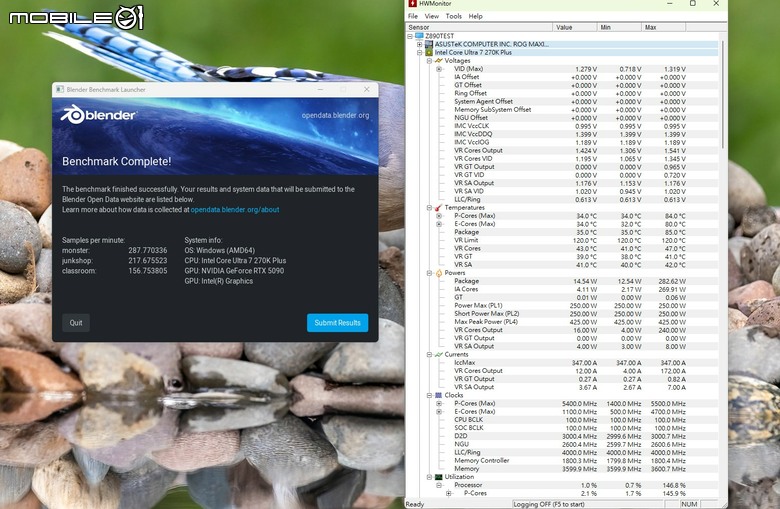Expand the VID (Max) voltage row
This screenshot has width=780, height=509.
[x=439, y=69]
